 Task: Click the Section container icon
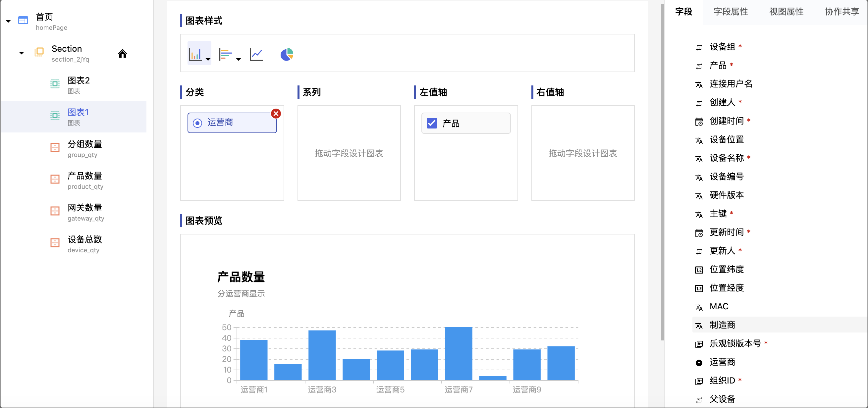tap(39, 52)
